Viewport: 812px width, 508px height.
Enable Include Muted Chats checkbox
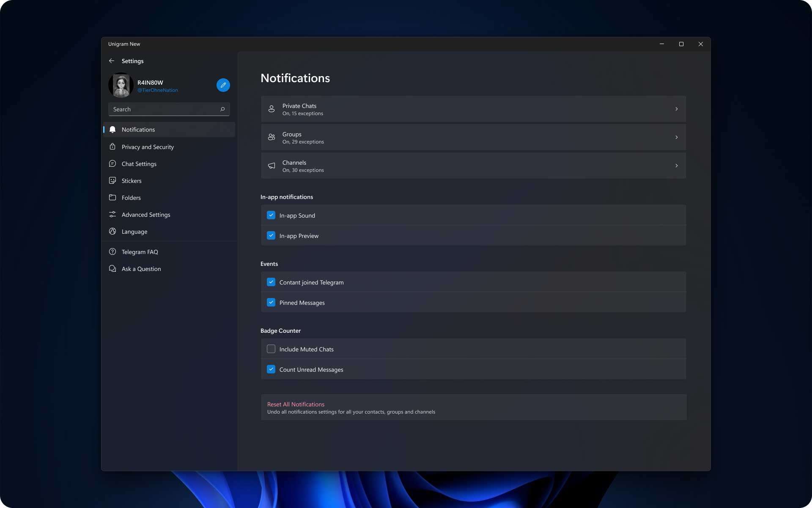click(271, 349)
